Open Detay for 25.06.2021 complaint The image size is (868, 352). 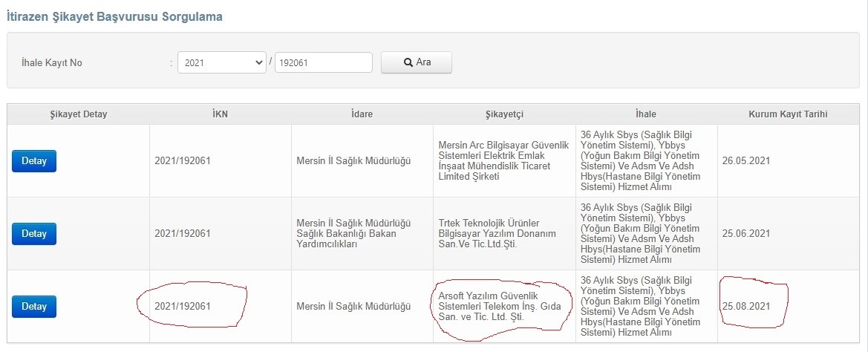tap(33, 234)
